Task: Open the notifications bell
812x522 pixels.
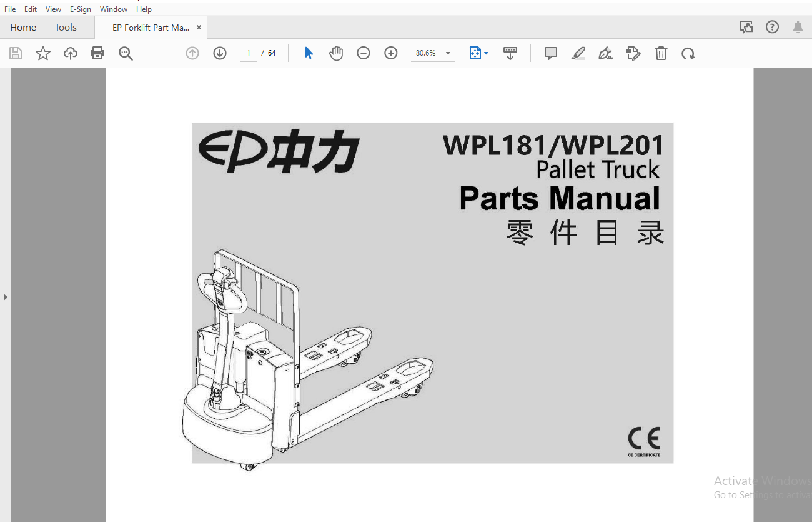Action: [798, 27]
